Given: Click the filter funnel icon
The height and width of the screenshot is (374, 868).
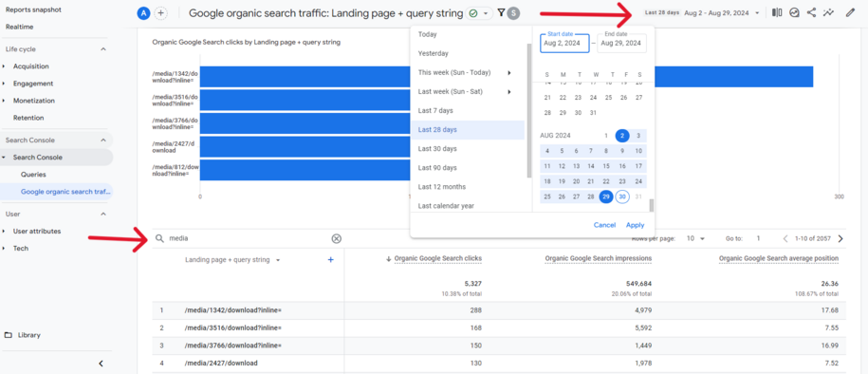Looking at the screenshot, I should point(501,12).
